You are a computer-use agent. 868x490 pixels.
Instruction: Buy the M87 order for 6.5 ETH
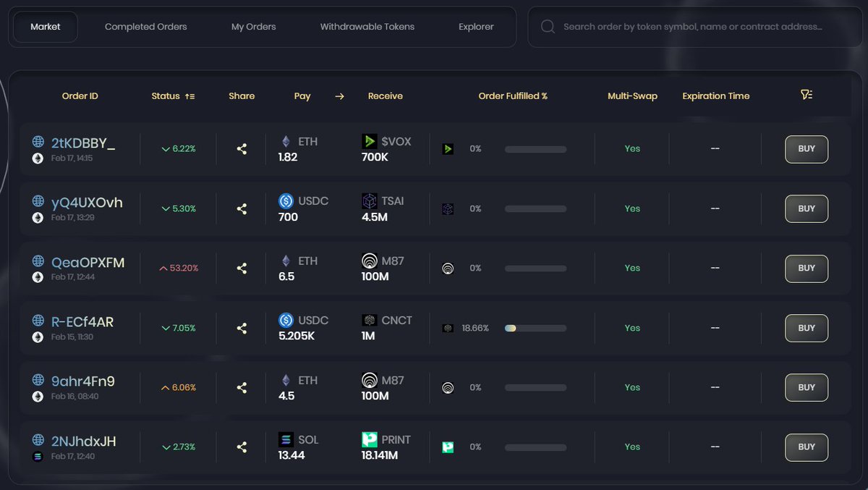click(x=807, y=268)
